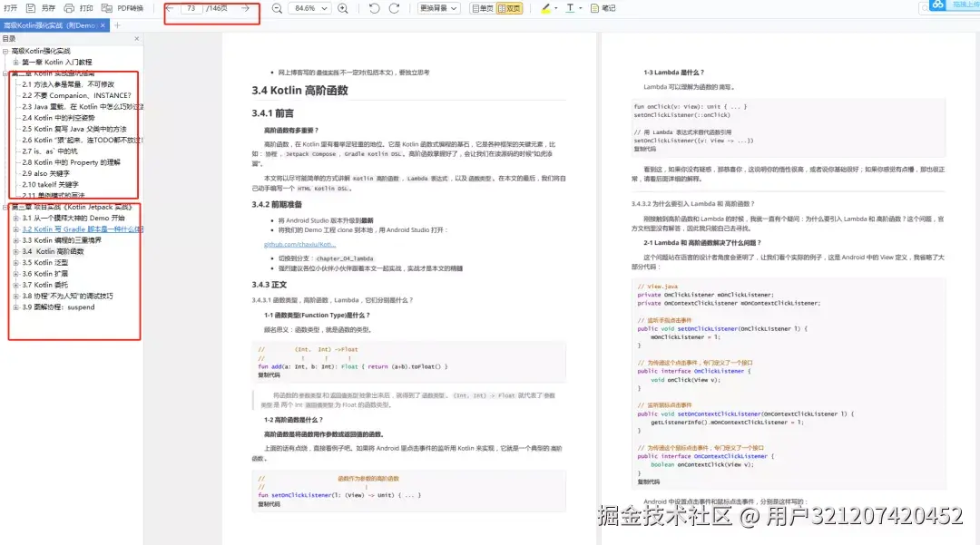
Task: Go to next page with right arrow
Action: [246, 8]
